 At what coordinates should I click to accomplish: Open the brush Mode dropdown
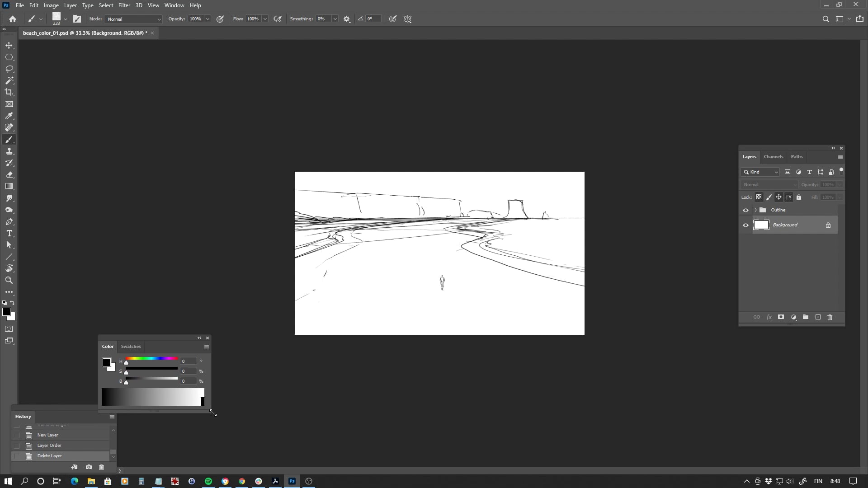(133, 19)
